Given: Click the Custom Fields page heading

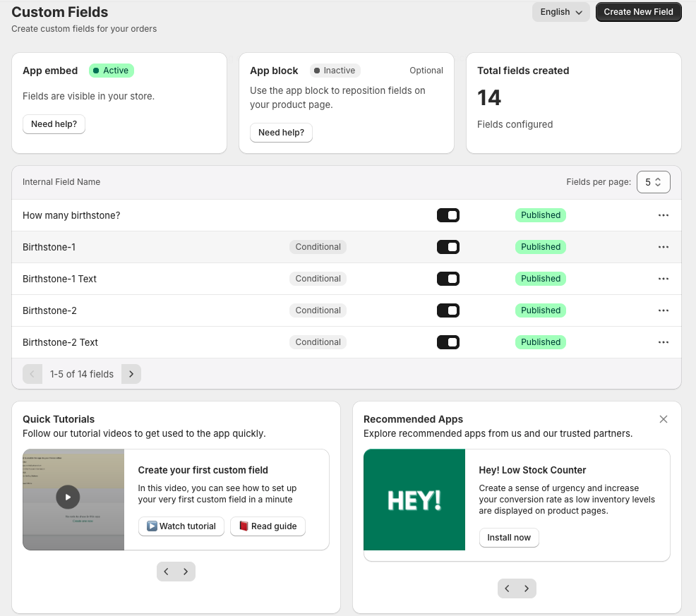Looking at the screenshot, I should pyautogui.click(x=59, y=12).
